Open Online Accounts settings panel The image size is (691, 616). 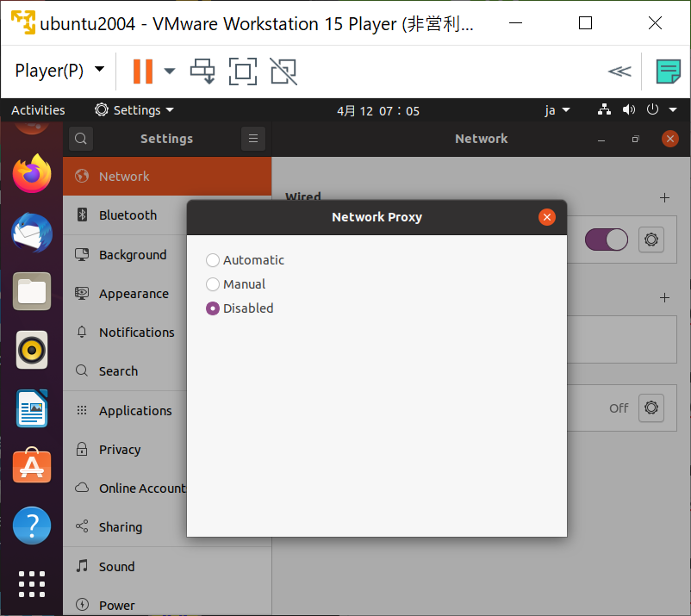pos(125,488)
